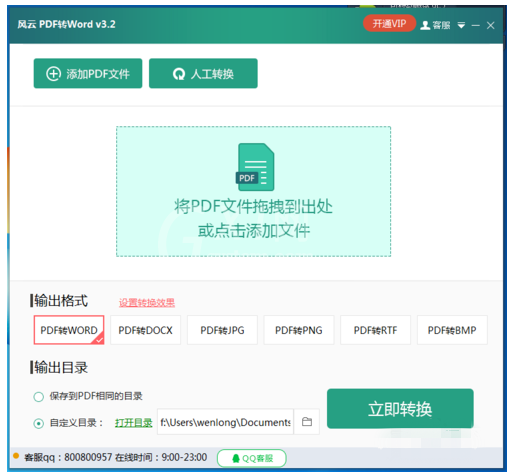
Task: Click the 或点击添加文件 text in drop area
Action: pos(254,231)
